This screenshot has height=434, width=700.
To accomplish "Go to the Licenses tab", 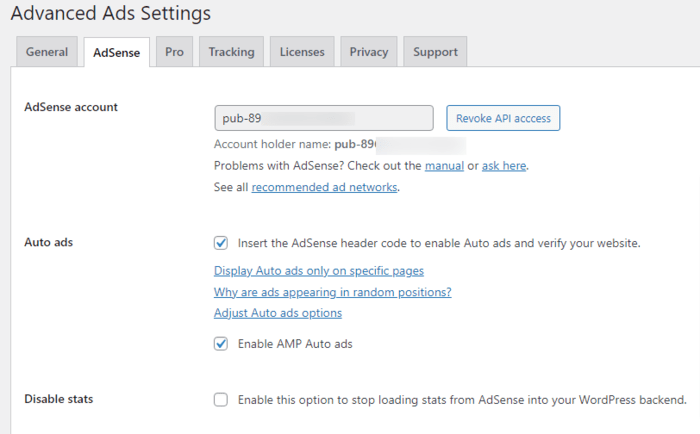I will (302, 52).
